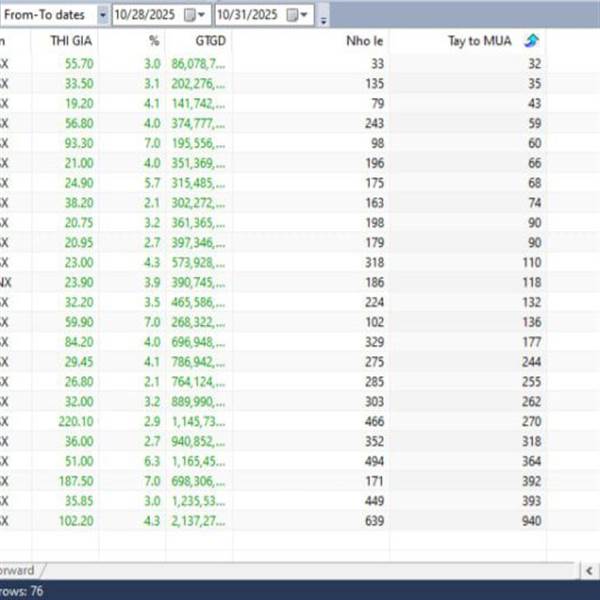Select the sheet tab ending in 'orward'

pos(19,571)
